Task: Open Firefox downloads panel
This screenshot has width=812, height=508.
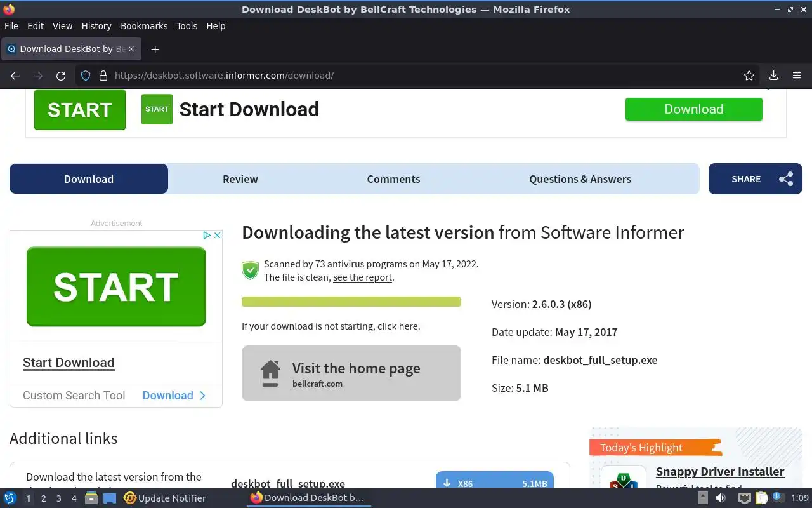Action: (x=773, y=76)
